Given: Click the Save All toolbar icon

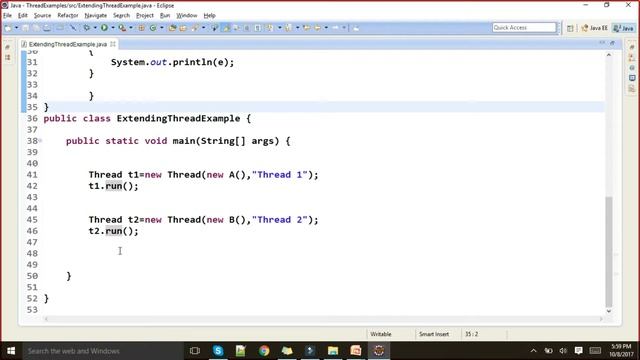Looking at the screenshot, I should pyautogui.click(x=36, y=28).
